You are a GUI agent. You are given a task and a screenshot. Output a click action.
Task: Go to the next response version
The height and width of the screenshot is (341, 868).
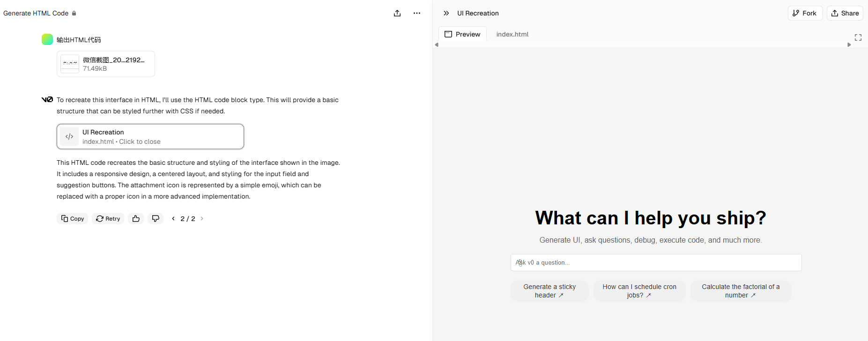click(202, 219)
